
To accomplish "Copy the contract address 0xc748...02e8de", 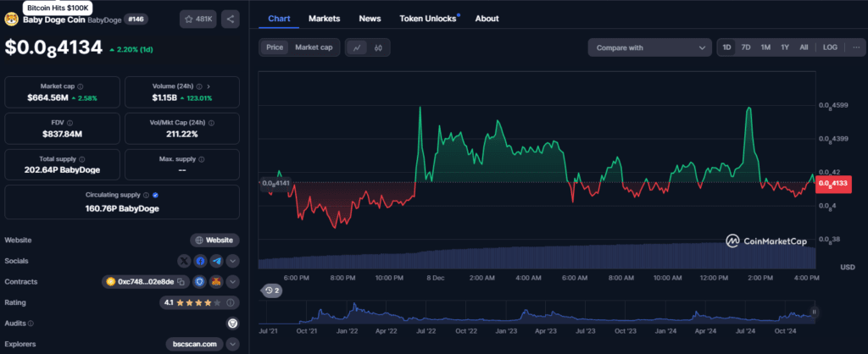I will click(181, 282).
